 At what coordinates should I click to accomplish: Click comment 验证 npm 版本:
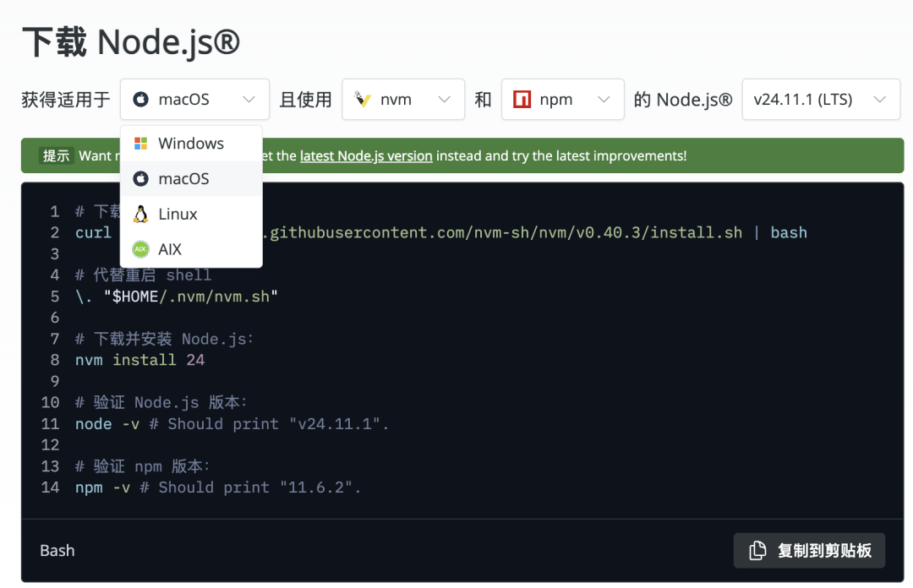click(x=143, y=466)
